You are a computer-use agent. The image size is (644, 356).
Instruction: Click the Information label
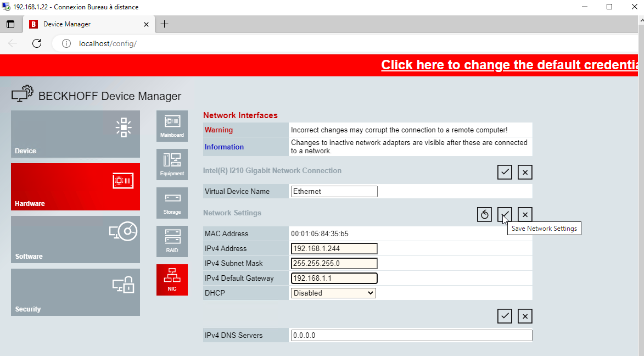pyautogui.click(x=224, y=147)
